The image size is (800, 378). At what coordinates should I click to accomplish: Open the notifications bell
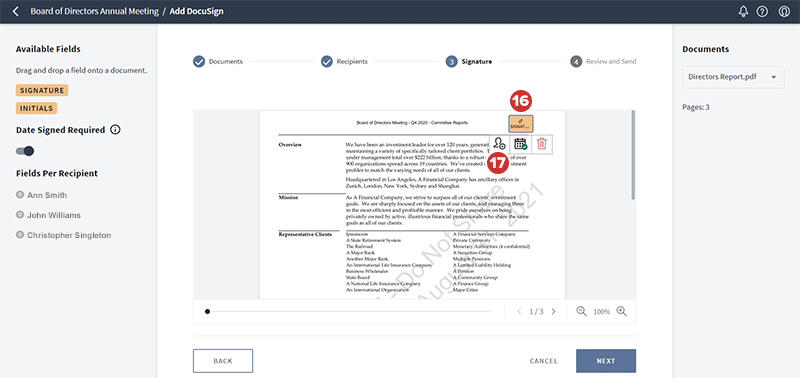pos(743,11)
